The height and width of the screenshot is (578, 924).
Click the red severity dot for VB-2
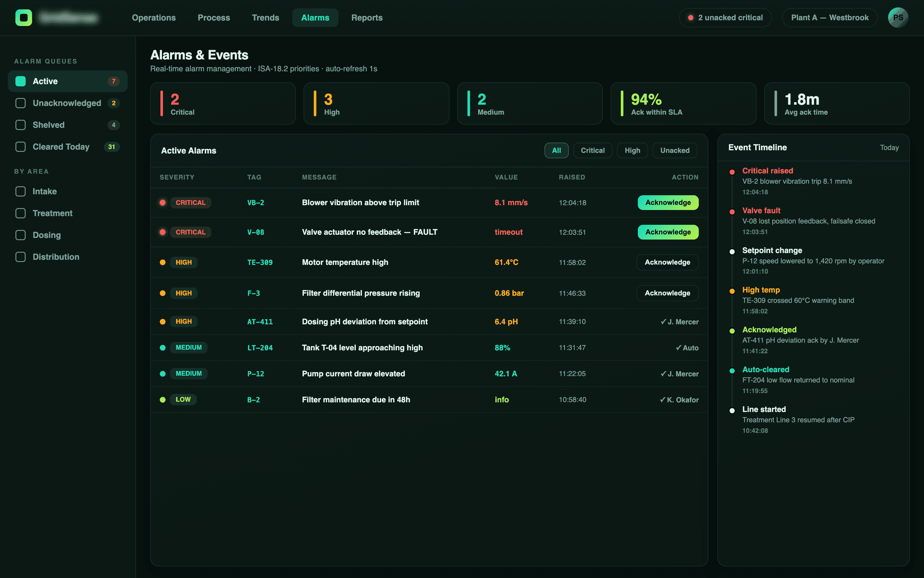(x=163, y=203)
